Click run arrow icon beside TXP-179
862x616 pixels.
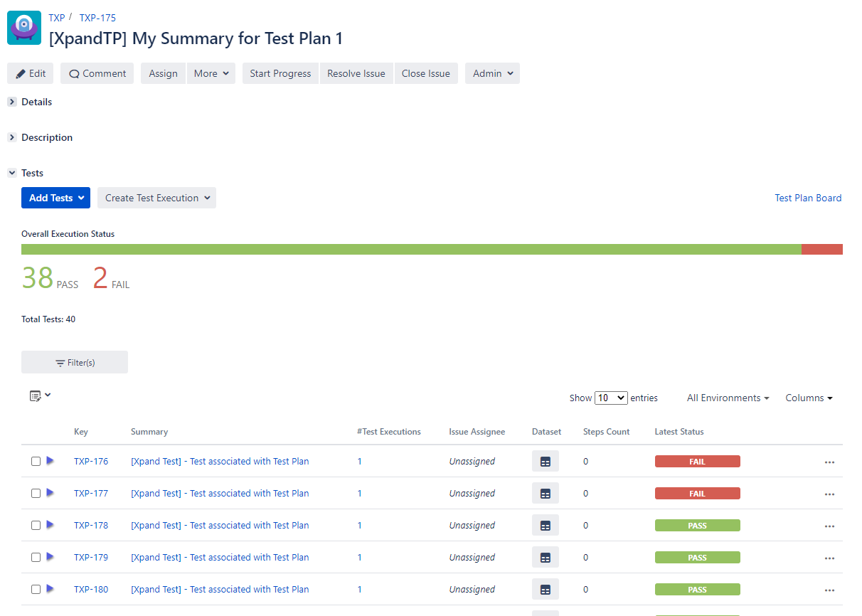pyautogui.click(x=50, y=557)
